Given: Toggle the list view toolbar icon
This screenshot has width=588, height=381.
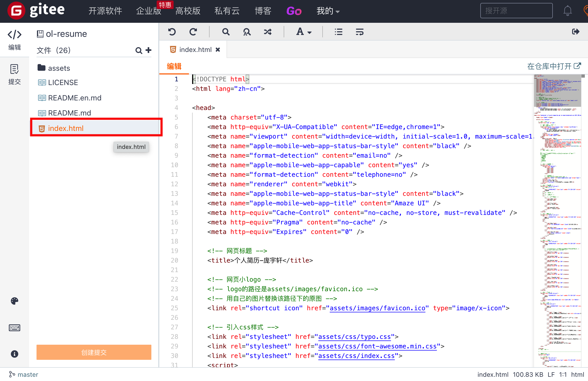Looking at the screenshot, I should tap(338, 32).
